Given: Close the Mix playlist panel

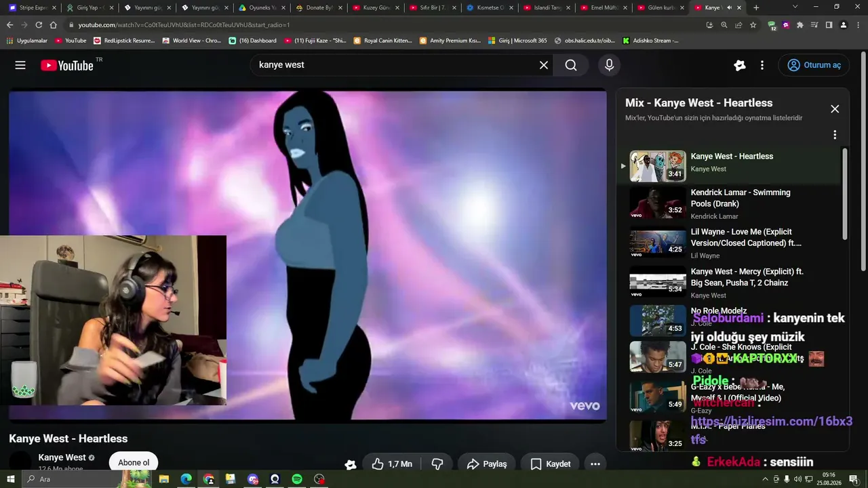Looking at the screenshot, I should coord(835,109).
